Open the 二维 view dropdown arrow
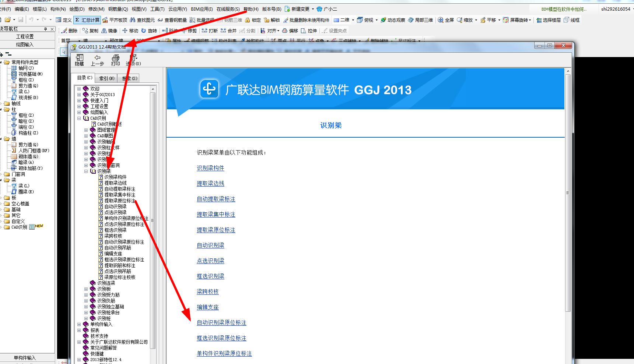 (x=353, y=20)
